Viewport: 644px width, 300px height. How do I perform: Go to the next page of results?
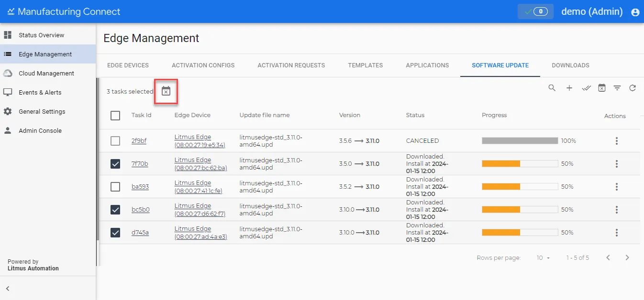coord(627,257)
